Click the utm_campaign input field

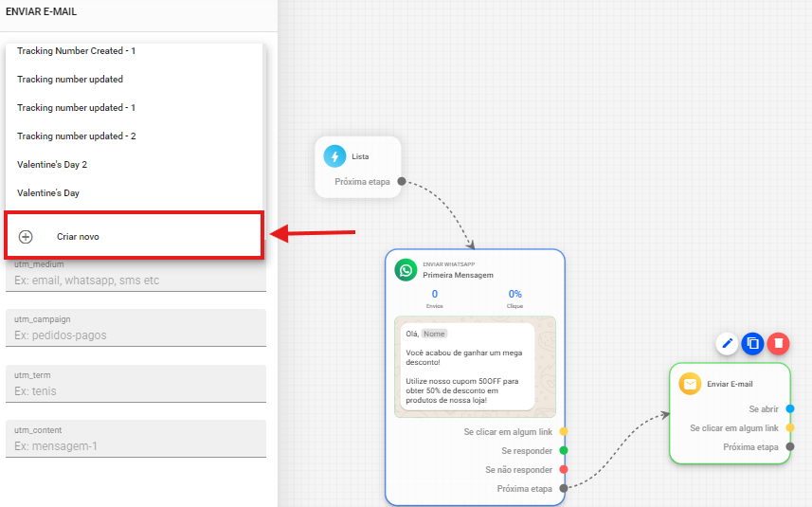click(x=135, y=335)
